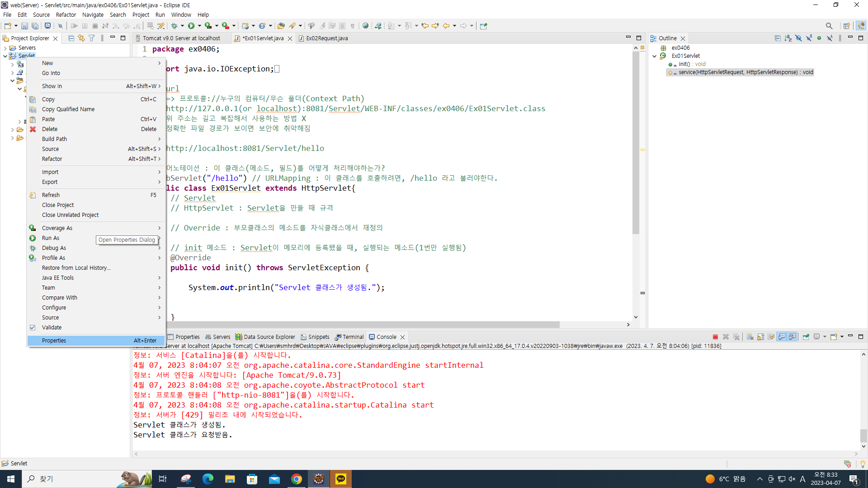Click Link with Editor arrows icon
Viewport: 868px width, 488px height.
(x=81, y=38)
